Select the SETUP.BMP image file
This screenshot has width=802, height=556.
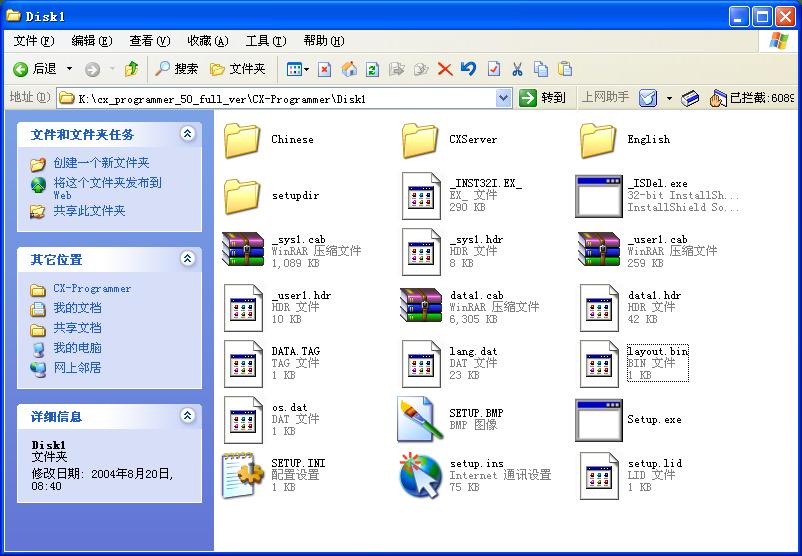(451, 419)
